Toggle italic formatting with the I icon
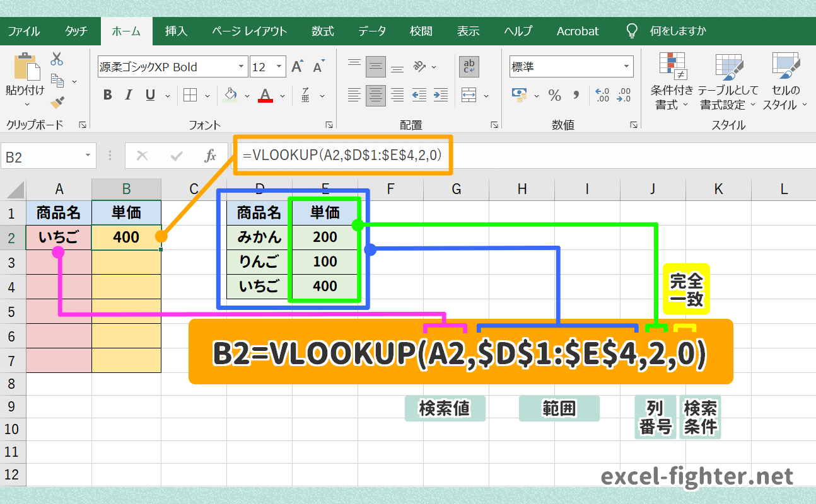 127,95
